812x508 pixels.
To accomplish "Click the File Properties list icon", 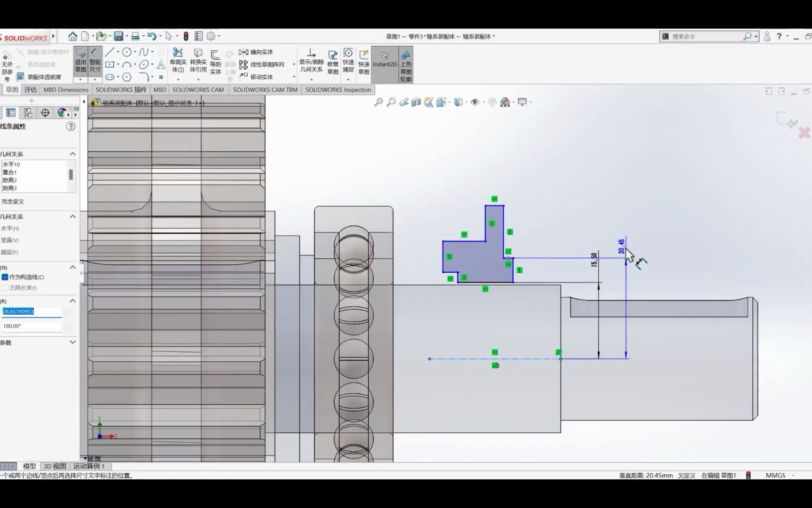I will pos(198,36).
